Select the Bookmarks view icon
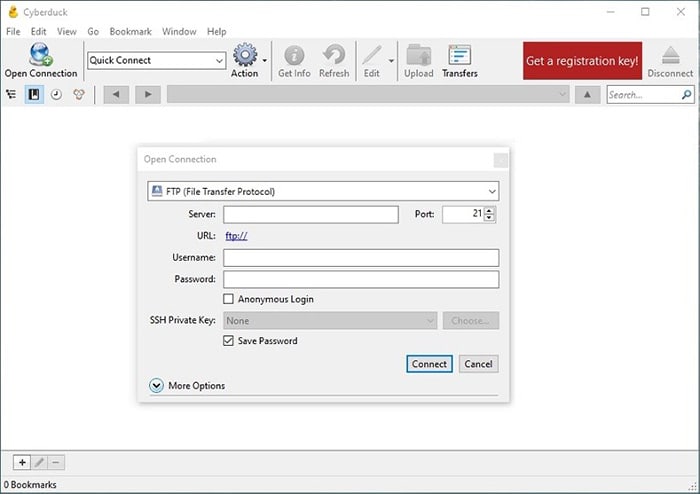This screenshot has height=494, width=700. tap(34, 95)
